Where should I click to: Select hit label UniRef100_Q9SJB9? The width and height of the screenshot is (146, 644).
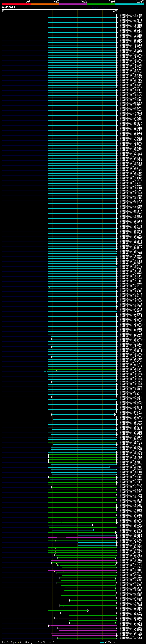tap(131, 30)
